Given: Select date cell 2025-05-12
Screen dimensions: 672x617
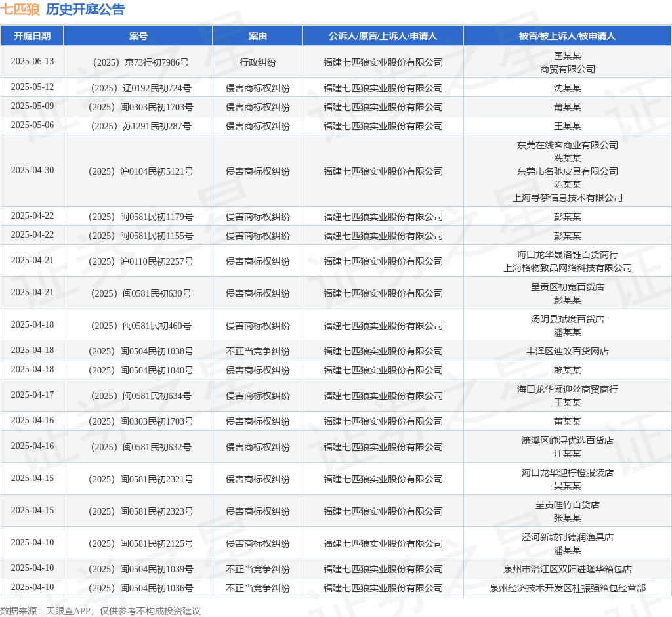Looking at the screenshot, I should pyautogui.click(x=32, y=87).
